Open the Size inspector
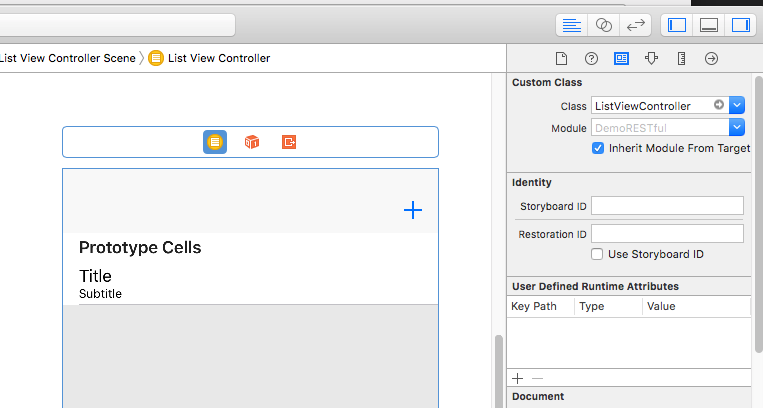This screenshot has width=763, height=408. pyautogui.click(x=681, y=59)
